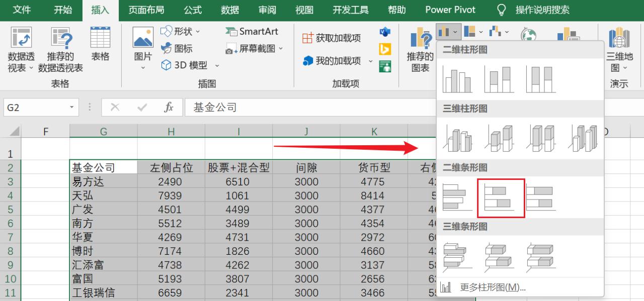This screenshot has height=301, width=644.
Task: Open the Power Pivot tab
Action: [450, 10]
